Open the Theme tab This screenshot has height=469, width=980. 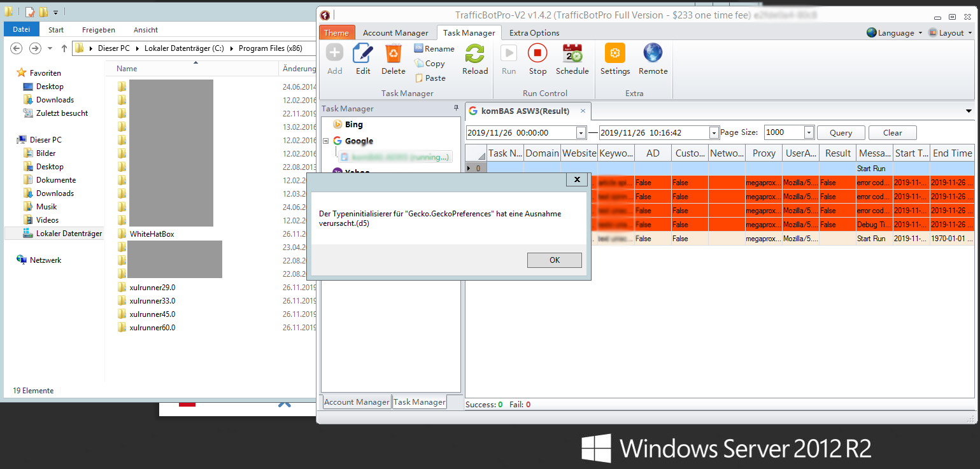click(x=336, y=32)
